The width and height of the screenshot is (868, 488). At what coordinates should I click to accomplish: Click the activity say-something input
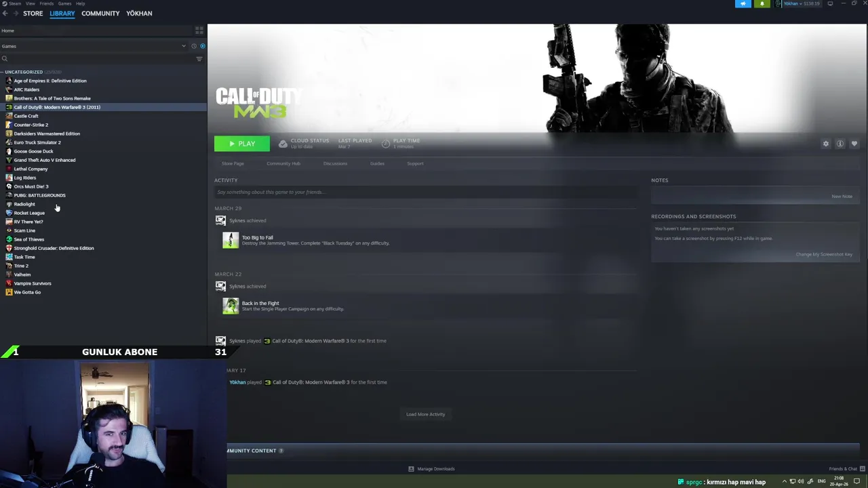[x=426, y=192]
